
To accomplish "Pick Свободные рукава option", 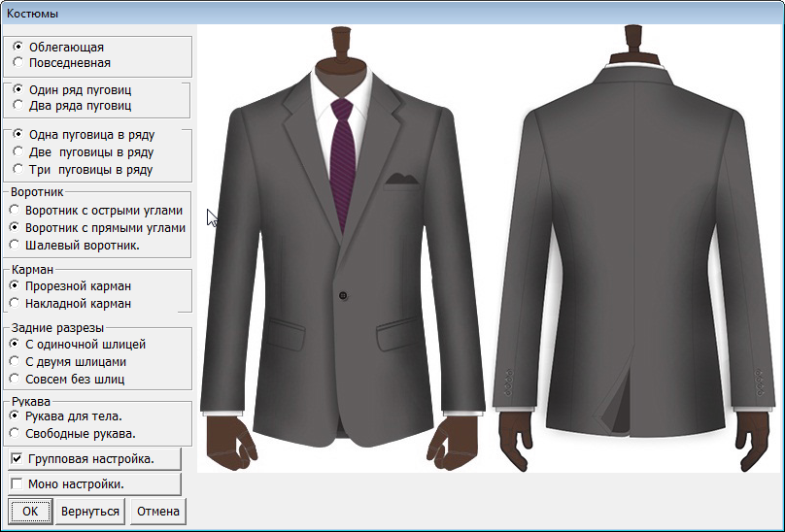I will tap(15, 434).
